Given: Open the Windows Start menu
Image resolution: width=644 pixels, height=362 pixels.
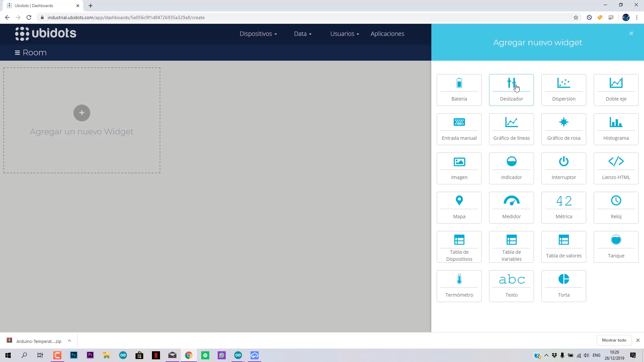Looking at the screenshot, I should [x=8, y=355].
